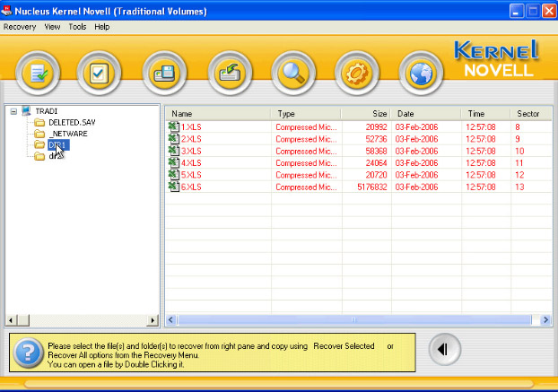The image size is (558, 392).
Task: Click size value 58368
Action: point(376,152)
